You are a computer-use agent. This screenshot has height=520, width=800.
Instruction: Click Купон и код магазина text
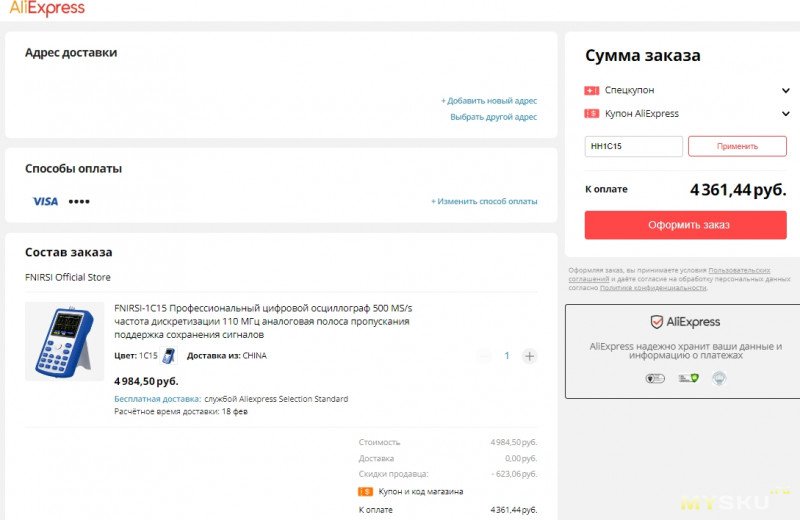421,491
